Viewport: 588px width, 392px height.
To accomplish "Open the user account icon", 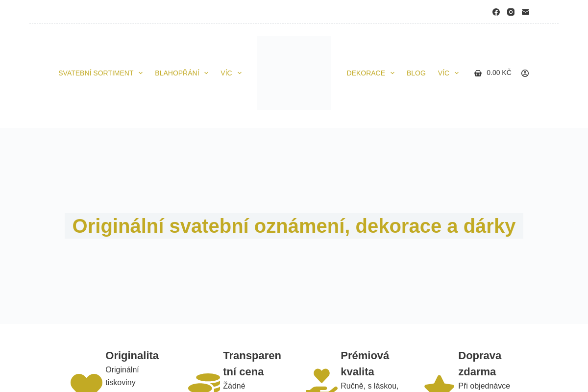I will pos(525,73).
